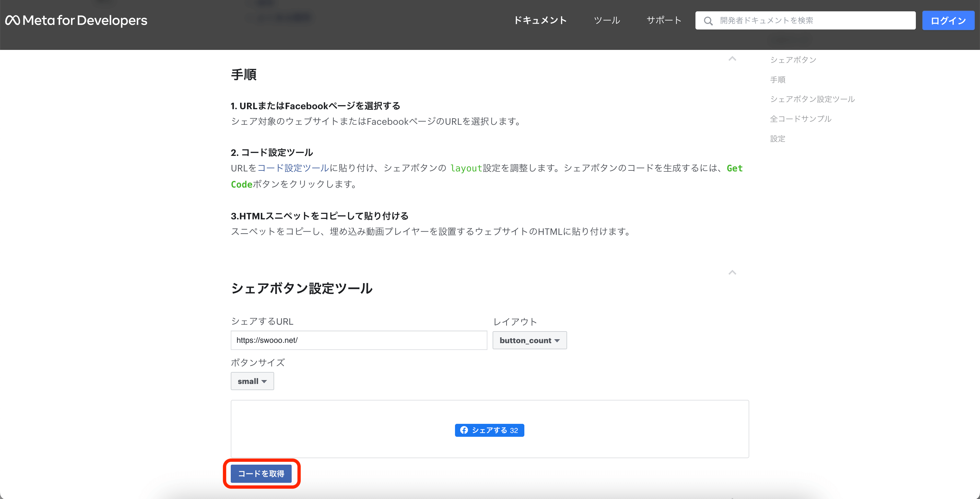Focus the developer docs search field

(805, 20)
